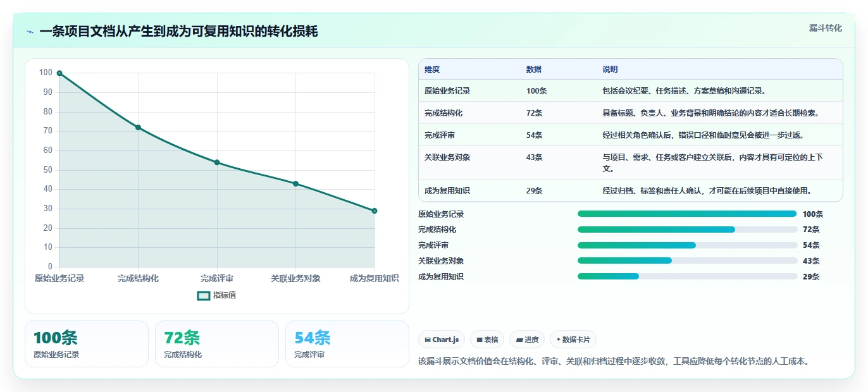Click the 完成结构化 progress bar
The width and height of the screenshot is (868, 392).
point(687,230)
